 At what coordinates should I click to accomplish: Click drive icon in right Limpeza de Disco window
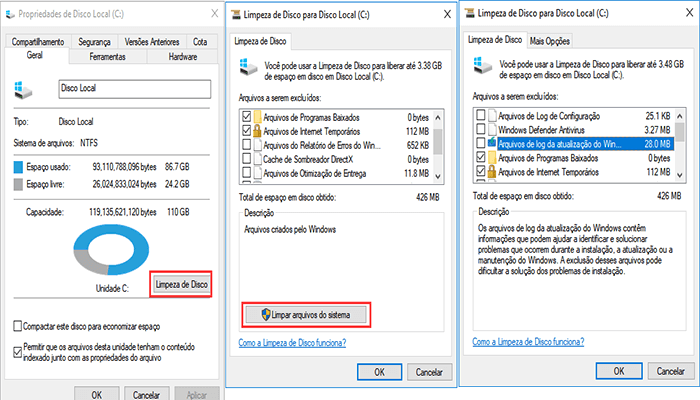(483, 66)
